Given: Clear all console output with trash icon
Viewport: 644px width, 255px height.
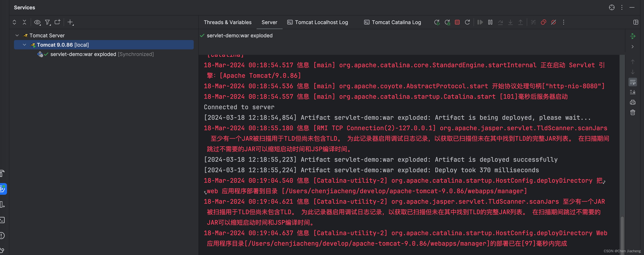Looking at the screenshot, I should click(633, 113).
